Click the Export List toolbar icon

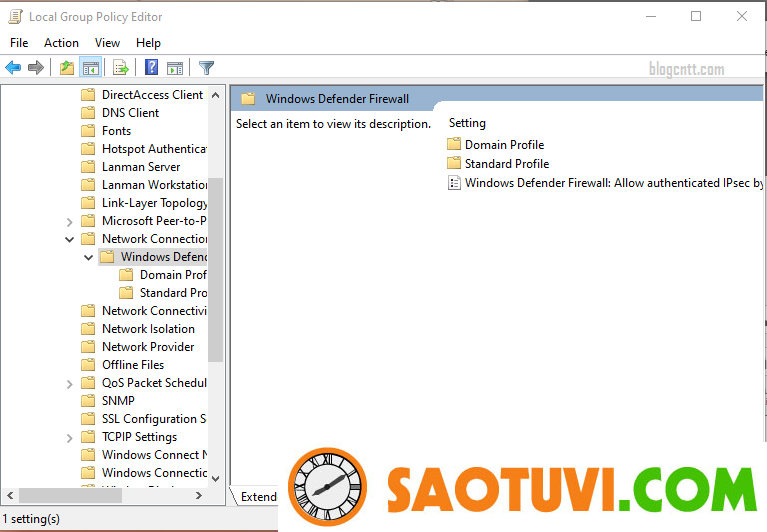pyautogui.click(x=120, y=67)
